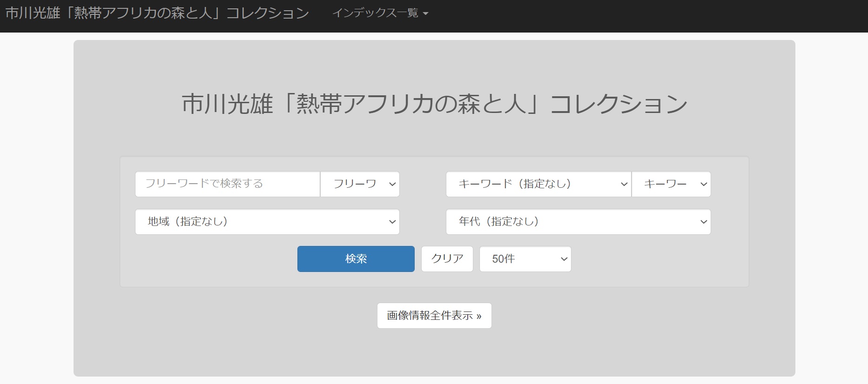
Task: Click the blue 検索 button
Action: click(x=356, y=259)
